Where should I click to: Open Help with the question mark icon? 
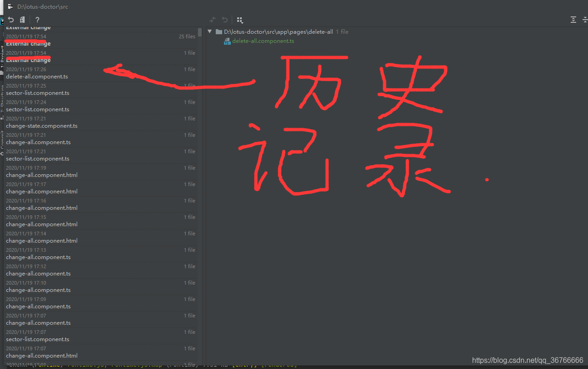[37, 20]
